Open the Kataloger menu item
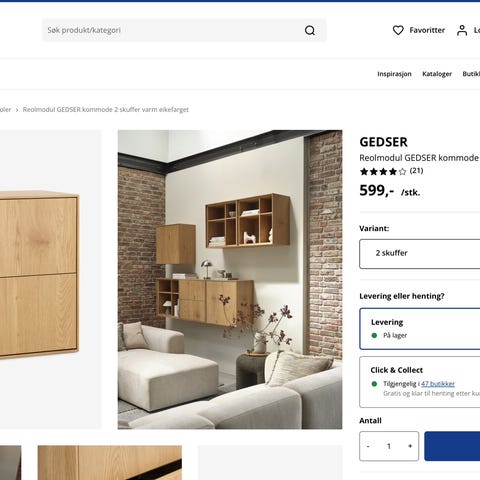Image resolution: width=480 pixels, height=480 pixels. point(437,74)
